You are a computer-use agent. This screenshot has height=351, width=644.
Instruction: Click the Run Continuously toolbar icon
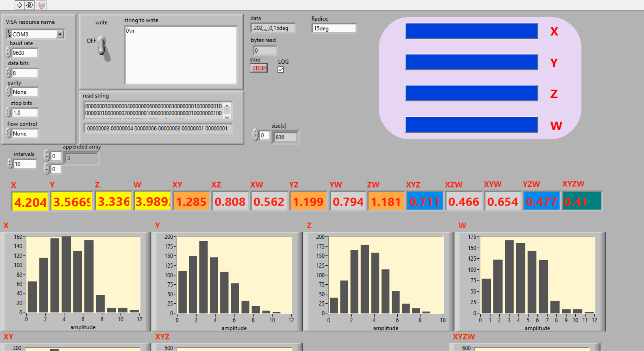click(30, 5)
